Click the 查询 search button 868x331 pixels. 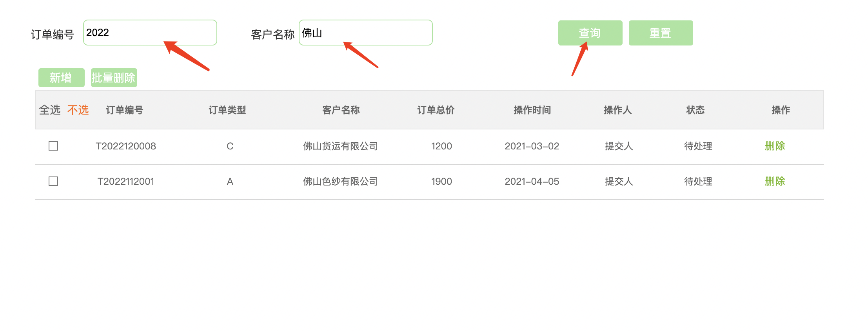click(x=590, y=33)
